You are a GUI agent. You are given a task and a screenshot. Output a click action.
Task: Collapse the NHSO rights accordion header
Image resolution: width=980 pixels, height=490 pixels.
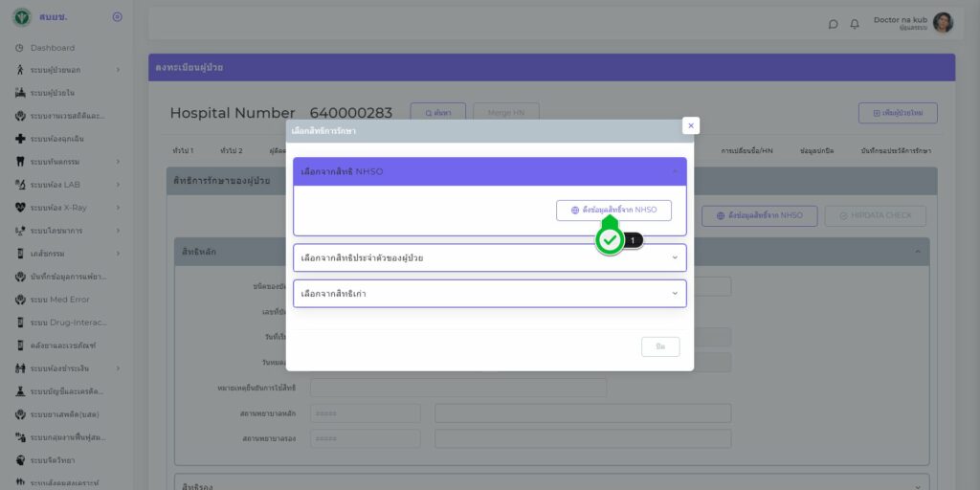tap(489, 171)
